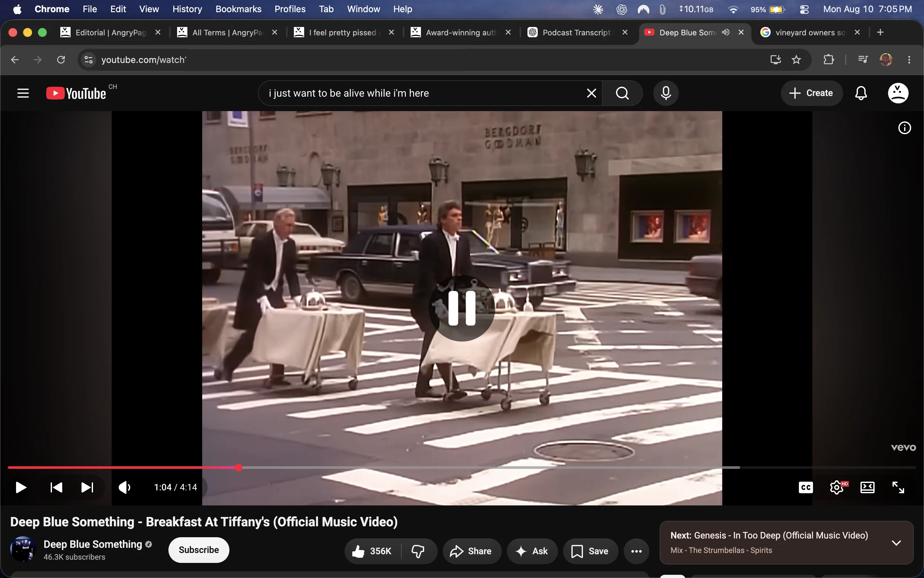This screenshot has width=924, height=578.
Task: Save the video to a playlist
Action: coord(590,551)
